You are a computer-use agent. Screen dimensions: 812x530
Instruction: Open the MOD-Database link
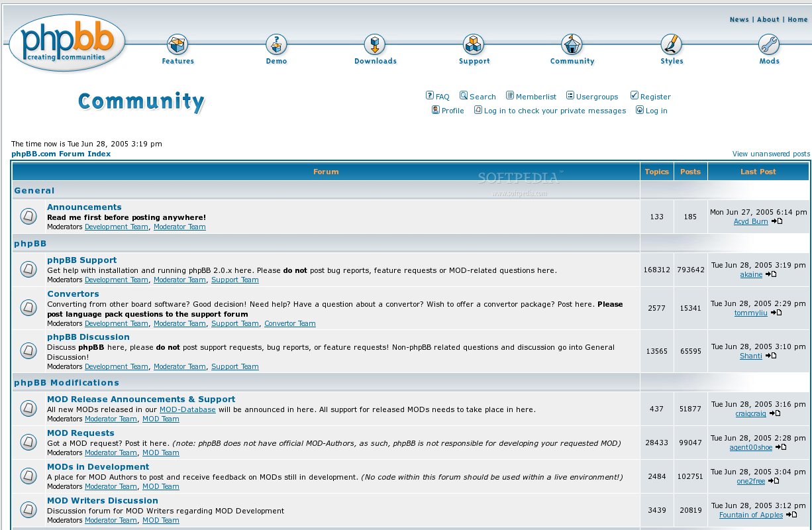(x=187, y=409)
